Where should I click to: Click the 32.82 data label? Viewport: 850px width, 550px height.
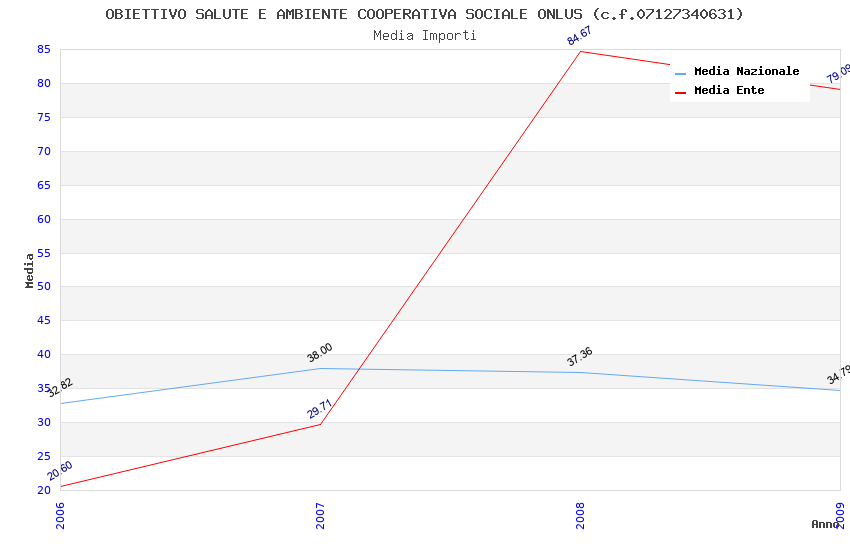pyautogui.click(x=60, y=387)
